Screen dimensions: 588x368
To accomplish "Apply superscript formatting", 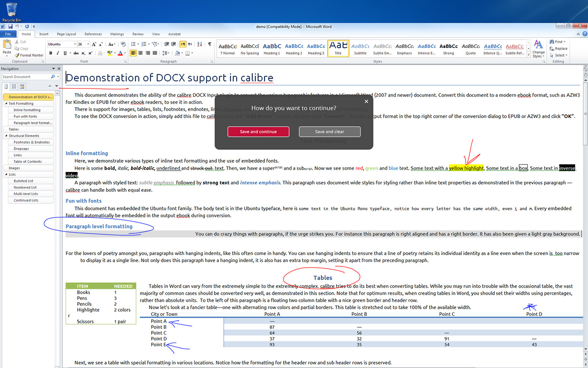I will (x=90, y=53).
